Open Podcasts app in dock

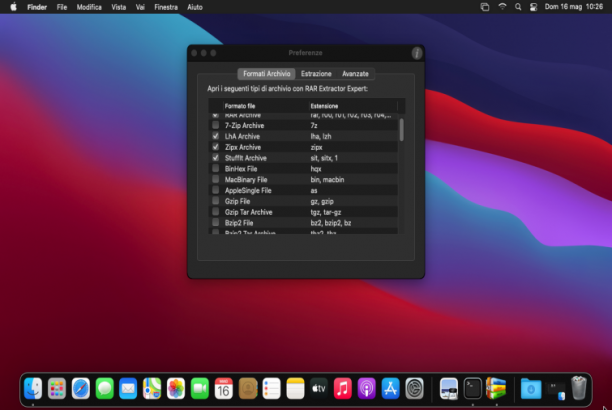point(366,389)
